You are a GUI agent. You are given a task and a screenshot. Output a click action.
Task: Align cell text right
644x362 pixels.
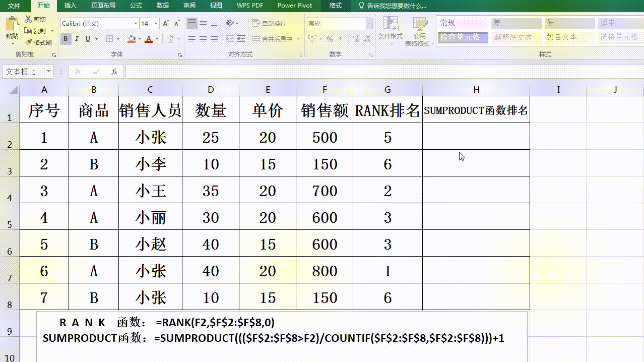pyautogui.click(x=214, y=39)
